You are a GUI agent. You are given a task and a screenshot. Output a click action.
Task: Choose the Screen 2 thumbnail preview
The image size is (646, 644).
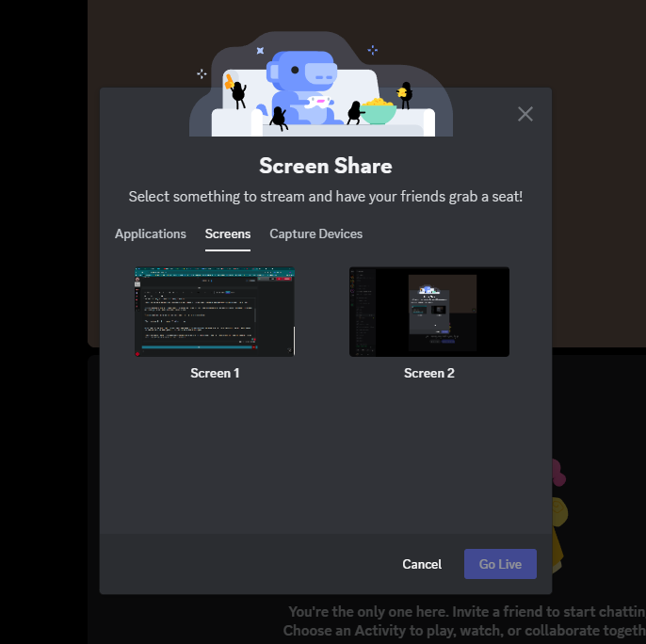tap(429, 312)
